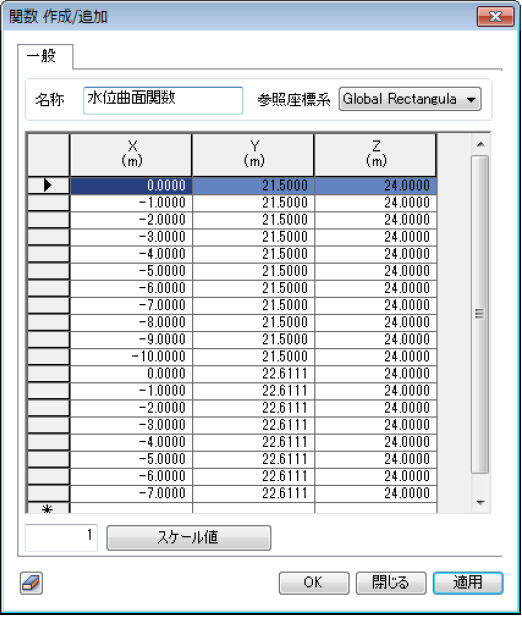Close the 関数 作成/追加 dialog window

(495, 17)
